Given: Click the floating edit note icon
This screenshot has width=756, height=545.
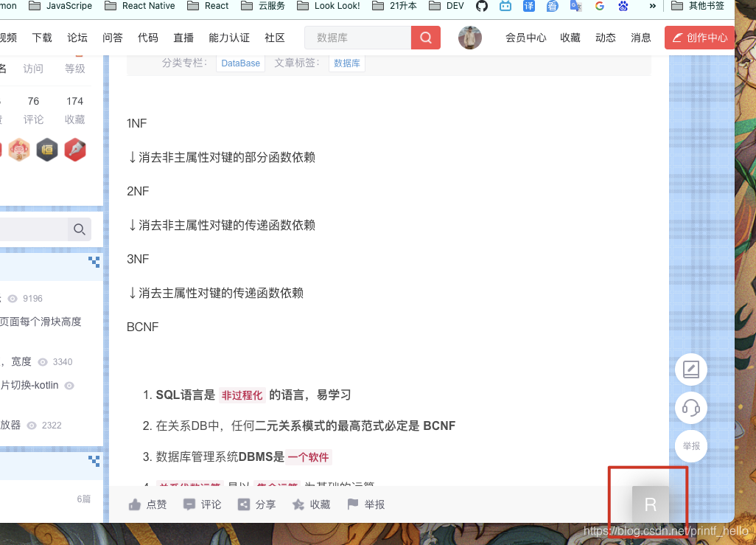Looking at the screenshot, I should tap(691, 369).
